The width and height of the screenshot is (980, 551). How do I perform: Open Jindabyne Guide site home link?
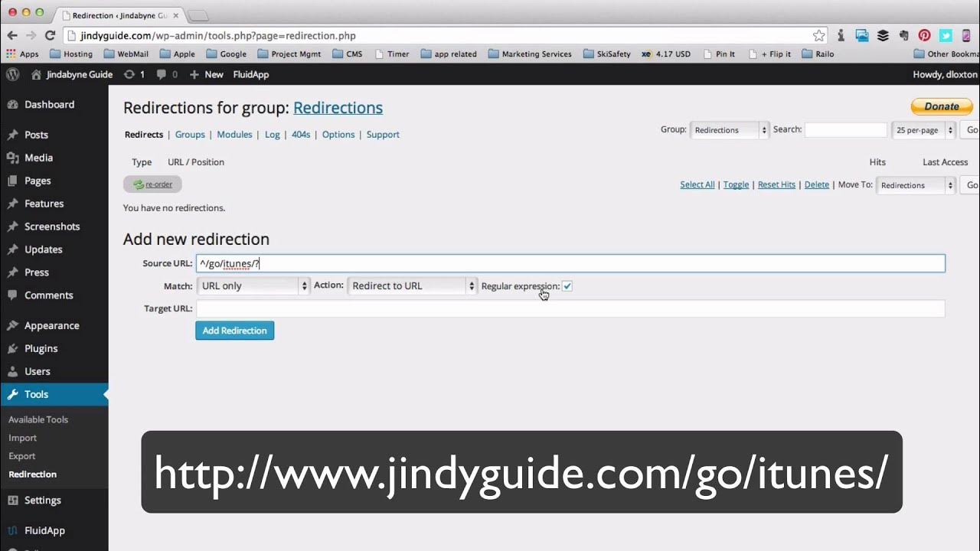click(x=72, y=74)
